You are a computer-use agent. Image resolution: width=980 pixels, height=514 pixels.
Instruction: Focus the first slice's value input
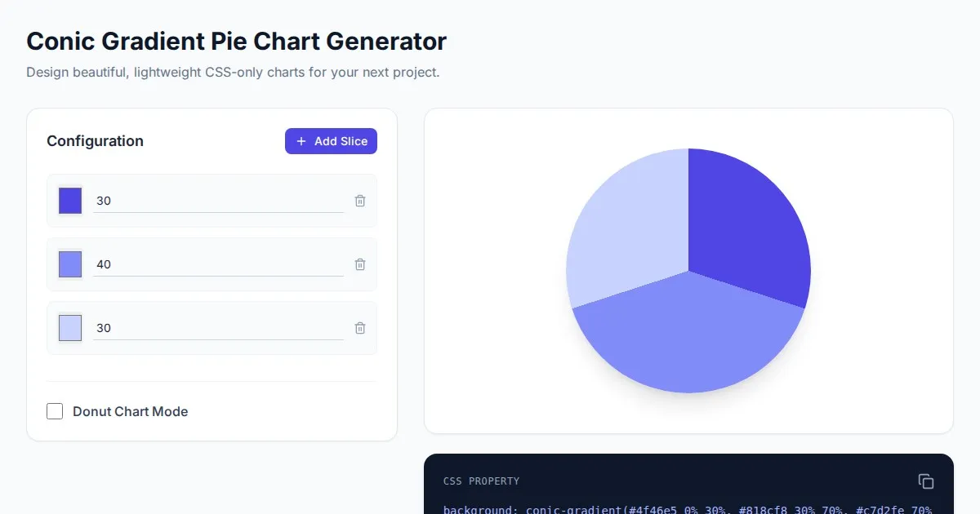click(218, 201)
